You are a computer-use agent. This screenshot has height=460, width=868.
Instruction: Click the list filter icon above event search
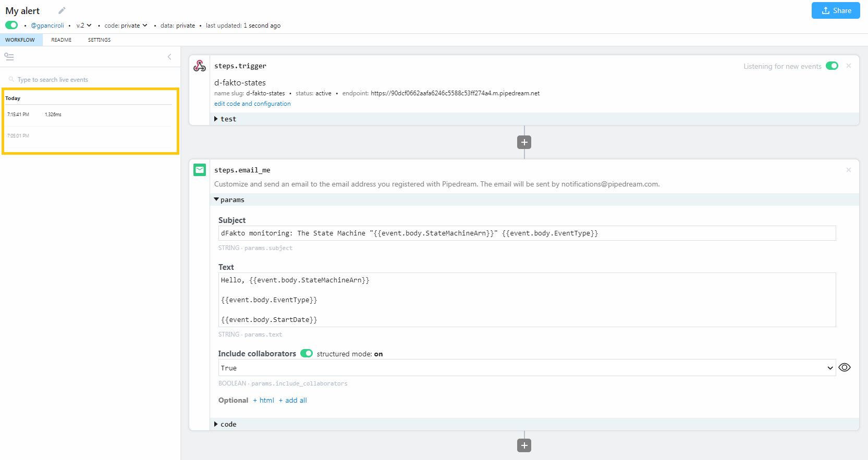pyautogui.click(x=9, y=57)
